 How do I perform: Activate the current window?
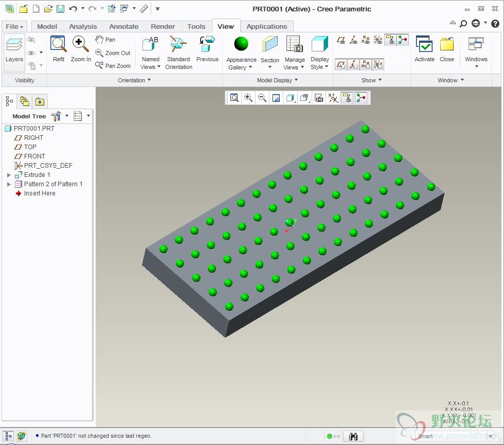coord(424,49)
